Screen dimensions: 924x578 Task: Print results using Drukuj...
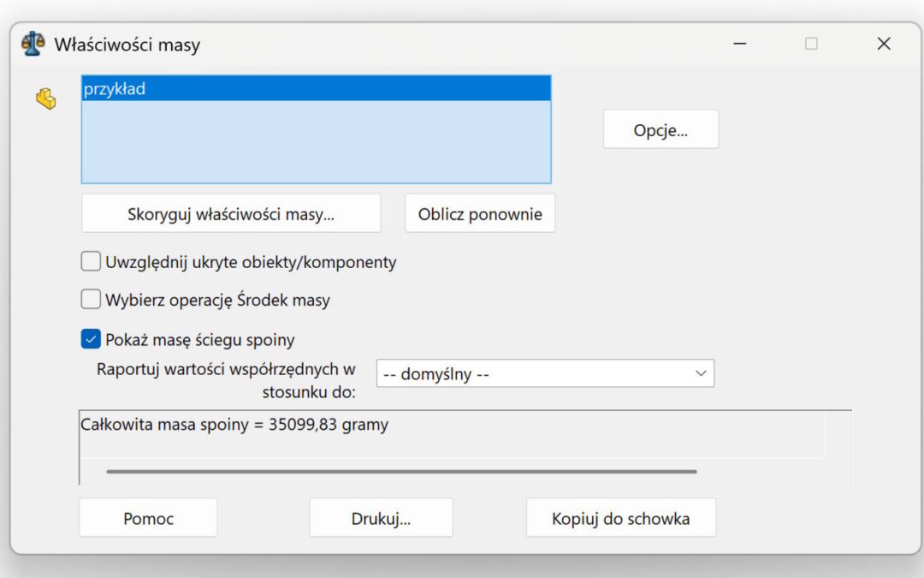[x=381, y=518]
